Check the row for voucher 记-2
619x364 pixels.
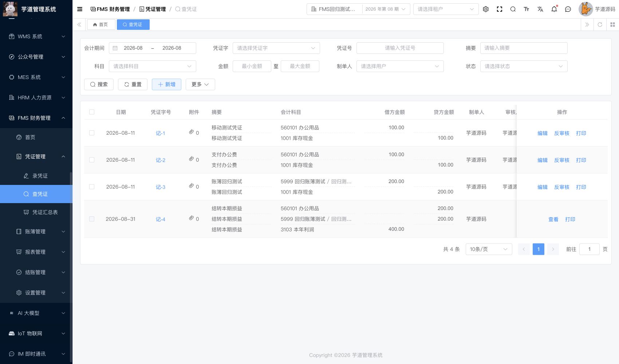point(92,160)
